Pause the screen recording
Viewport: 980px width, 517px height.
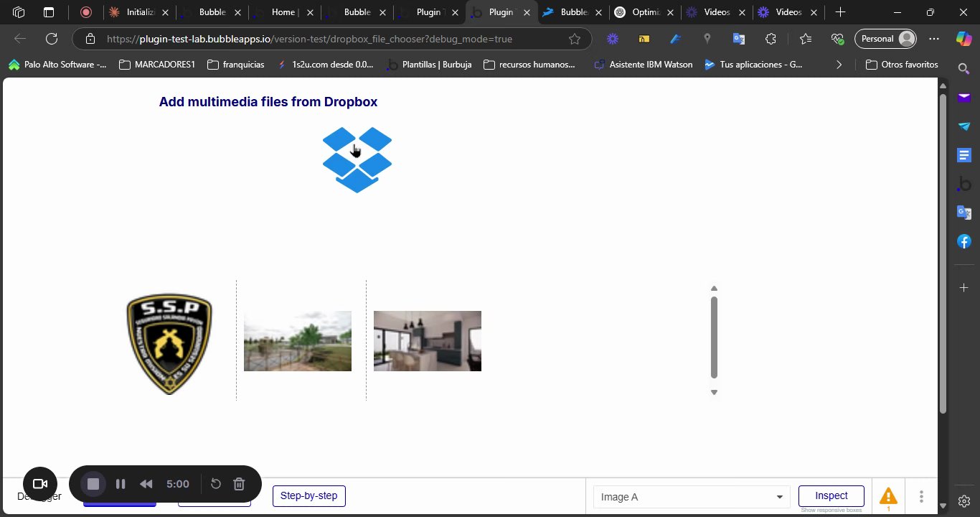[121, 484]
